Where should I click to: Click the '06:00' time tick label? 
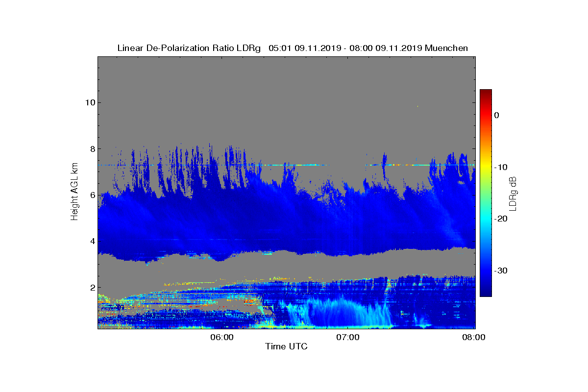click(x=221, y=338)
